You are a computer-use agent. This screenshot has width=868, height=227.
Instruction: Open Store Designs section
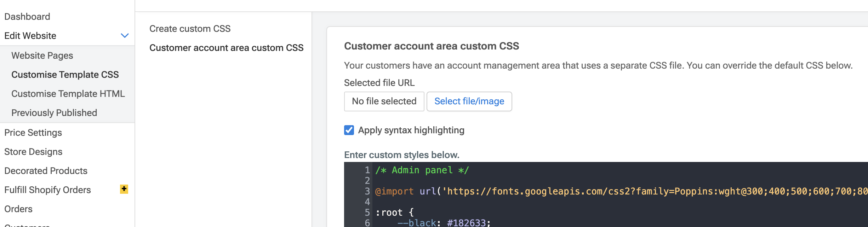coord(33,152)
